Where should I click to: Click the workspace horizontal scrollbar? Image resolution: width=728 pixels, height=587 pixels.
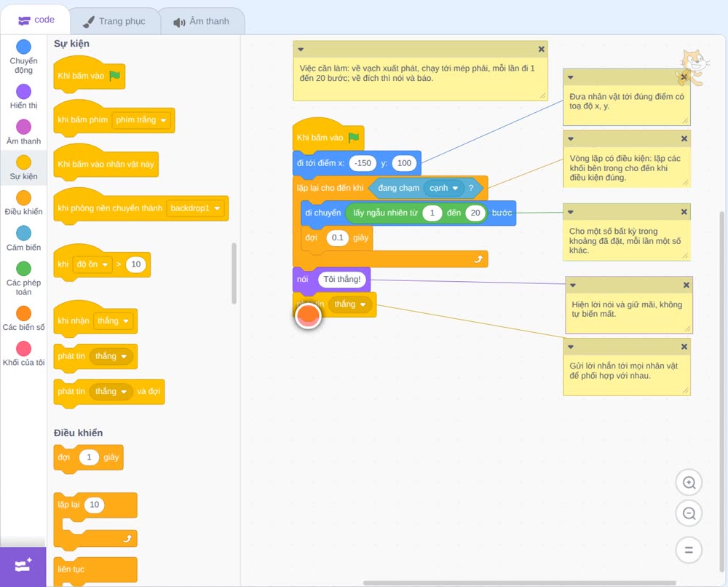pos(519,583)
